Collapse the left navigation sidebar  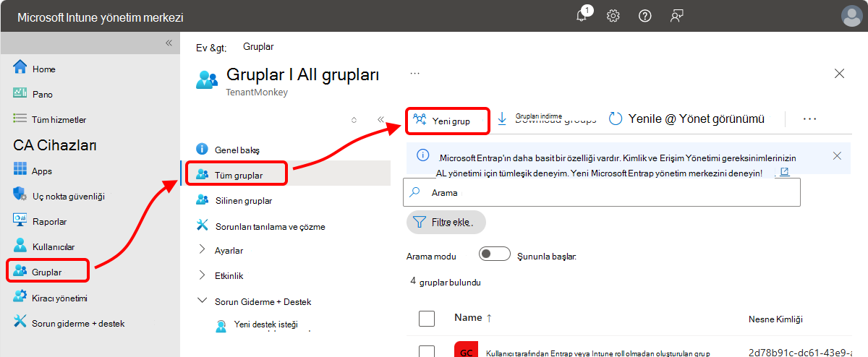(169, 43)
